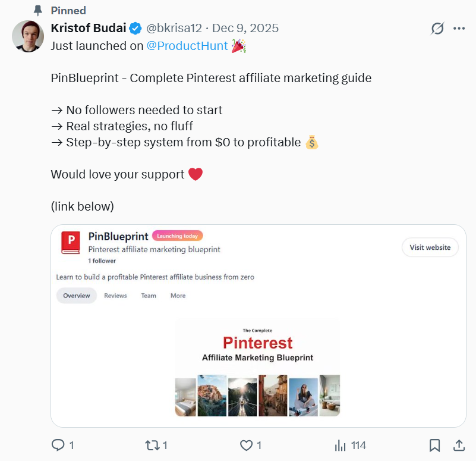
Task: Click the reply comment icon
Action: (x=58, y=445)
